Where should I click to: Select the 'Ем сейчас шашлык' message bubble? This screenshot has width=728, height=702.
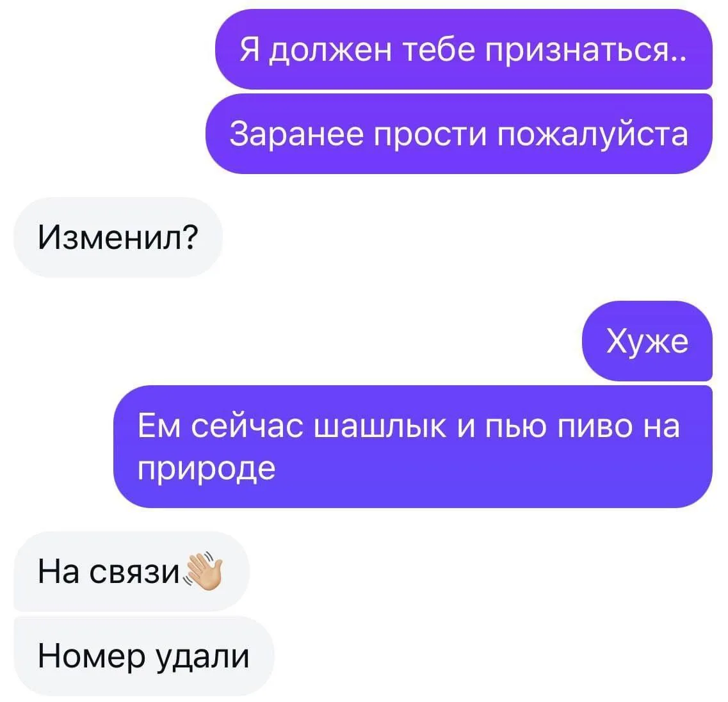413,446
